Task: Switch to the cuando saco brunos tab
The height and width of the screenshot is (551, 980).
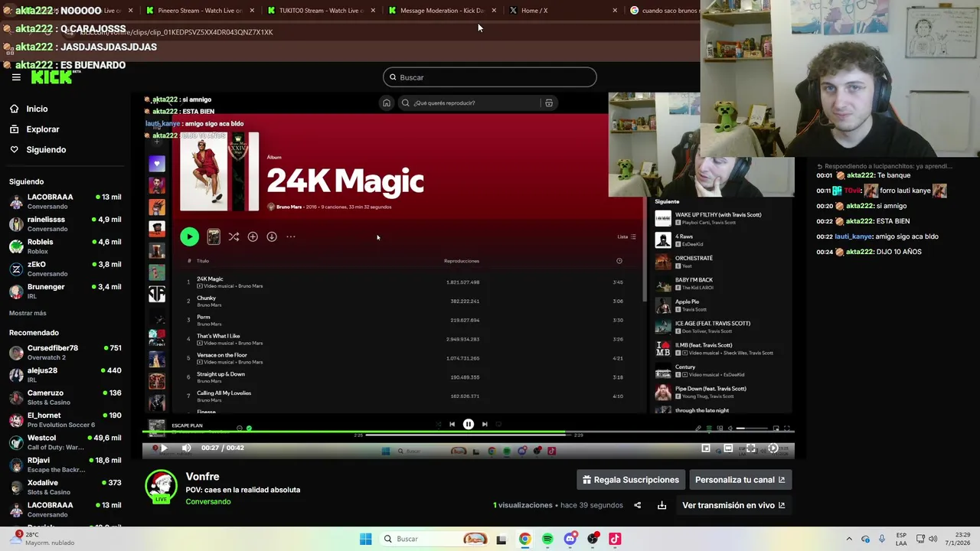Action: pos(665,11)
